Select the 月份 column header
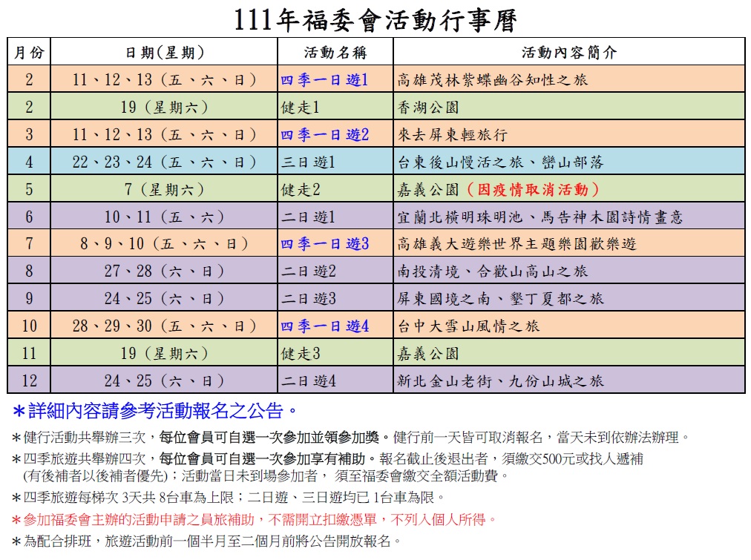The height and width of the screenshot is (560, 751). [29, 53]
